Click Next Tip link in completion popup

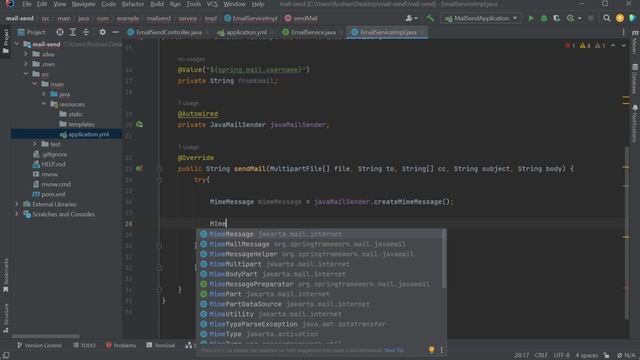(x=393, y=350)
